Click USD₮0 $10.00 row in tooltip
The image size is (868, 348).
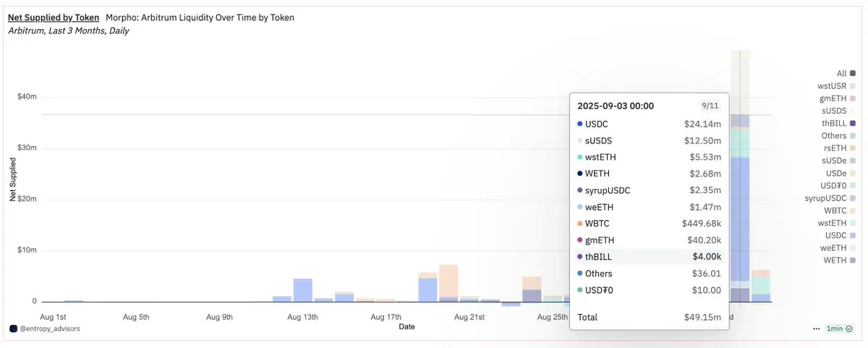point(649,290)
